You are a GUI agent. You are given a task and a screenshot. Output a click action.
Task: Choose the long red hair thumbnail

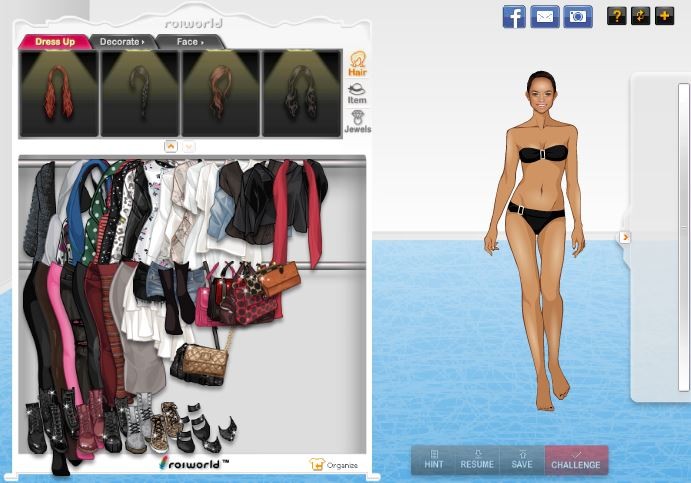pyautogui.click(x=59, y=93)
